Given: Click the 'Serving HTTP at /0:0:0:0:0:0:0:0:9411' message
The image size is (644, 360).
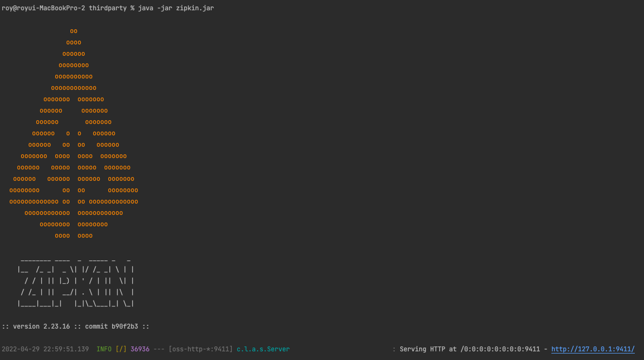Looking at the screenshot, I should tap(470, 349).
